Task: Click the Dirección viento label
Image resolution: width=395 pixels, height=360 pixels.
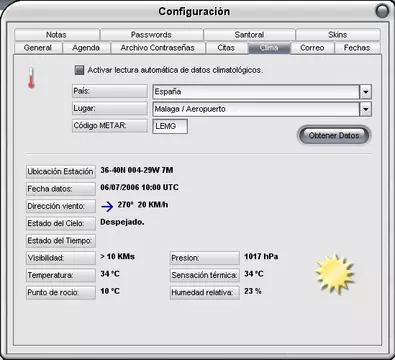Action: (61, 206)
